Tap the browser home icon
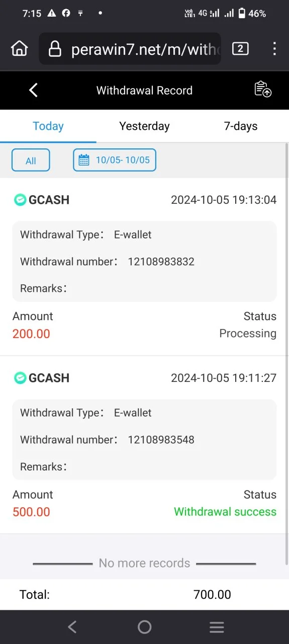289x644 pixels. (x=19, y=49)
